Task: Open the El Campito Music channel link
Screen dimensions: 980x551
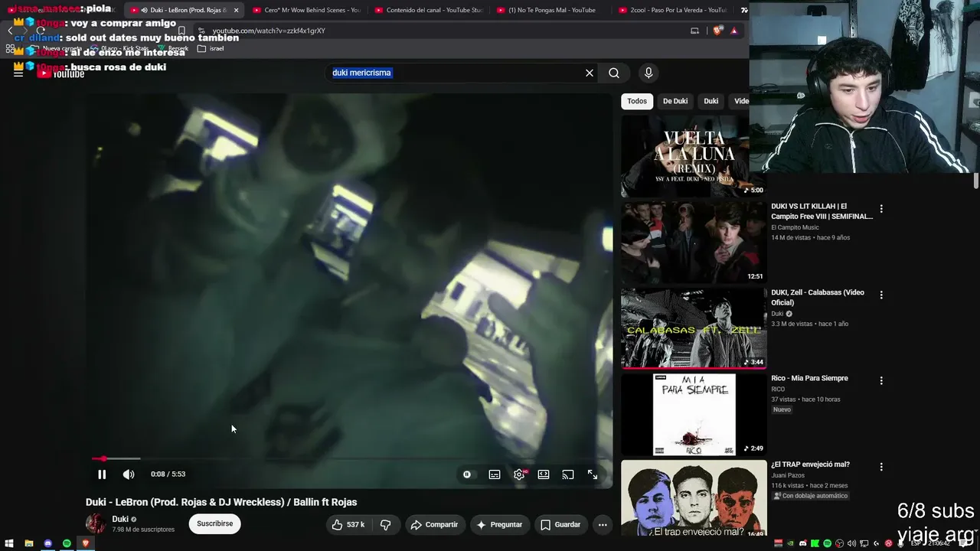Action: pos(795,227)
